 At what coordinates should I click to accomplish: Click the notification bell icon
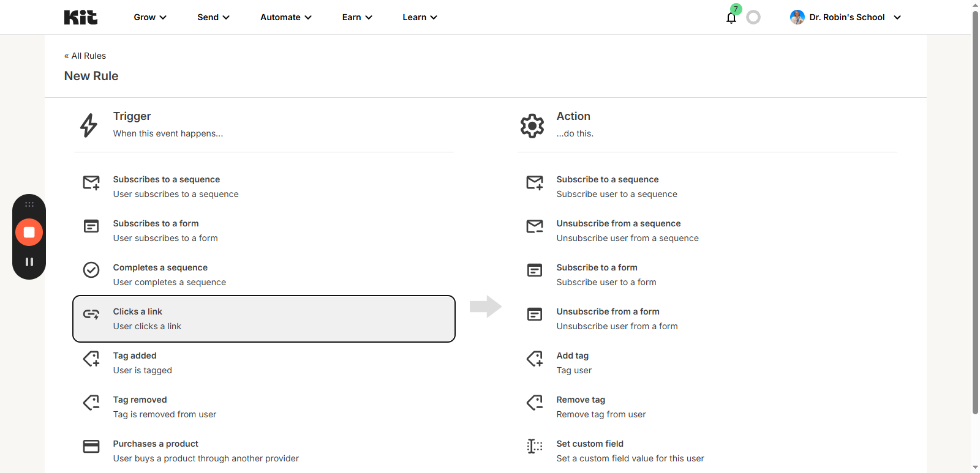[731, 18]
